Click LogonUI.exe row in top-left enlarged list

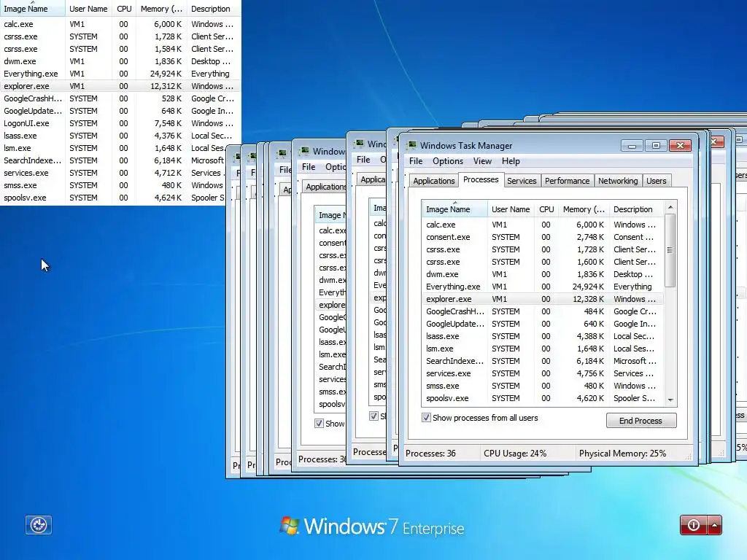coord(120,122)
